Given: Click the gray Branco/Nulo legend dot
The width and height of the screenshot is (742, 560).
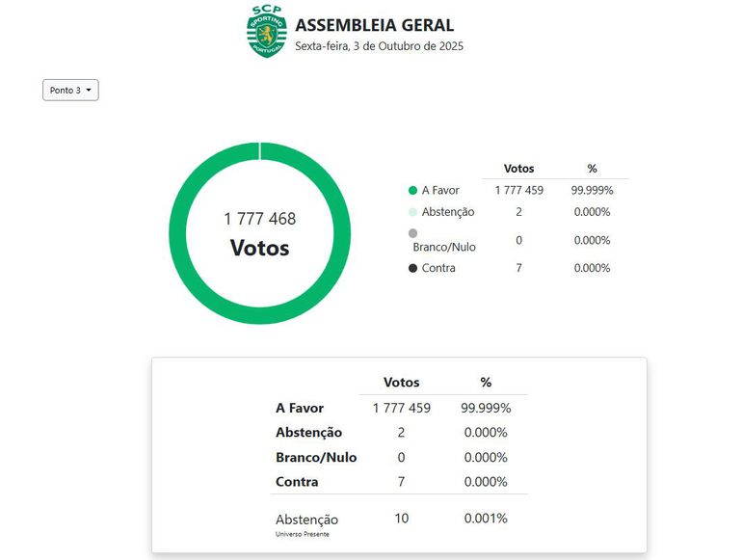Looking at the screenshot, I should [413, 233].
